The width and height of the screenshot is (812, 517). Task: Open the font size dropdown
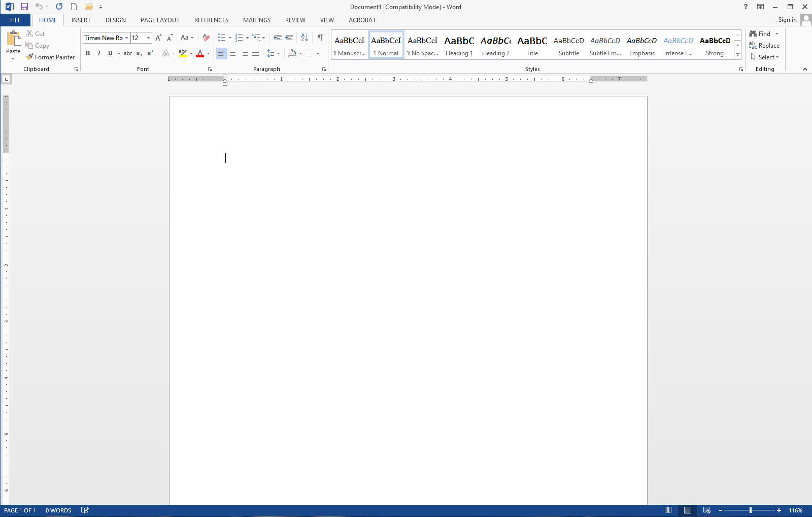[x=148, y=38]
